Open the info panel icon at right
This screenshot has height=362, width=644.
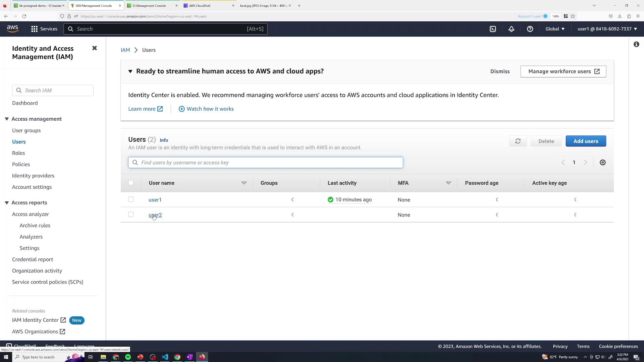point(636,44)
